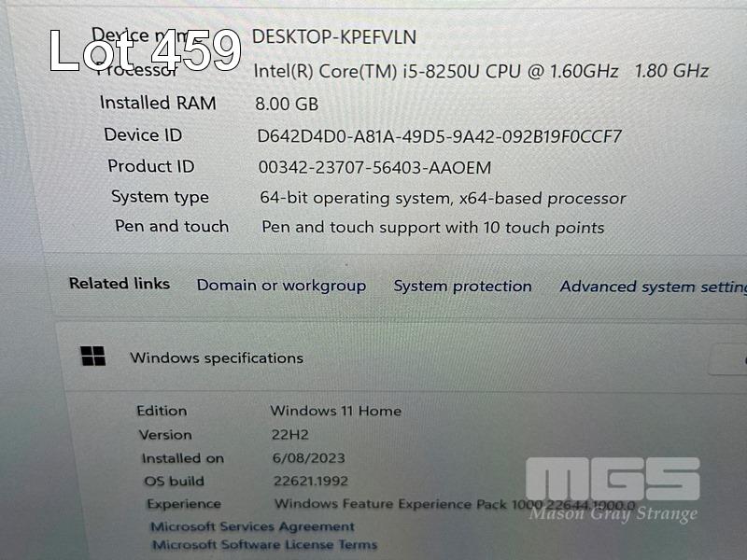This screenshot has height=560, width=747.
Task: Click the Windows 11 Home edition value
Action: click(335, 411)
